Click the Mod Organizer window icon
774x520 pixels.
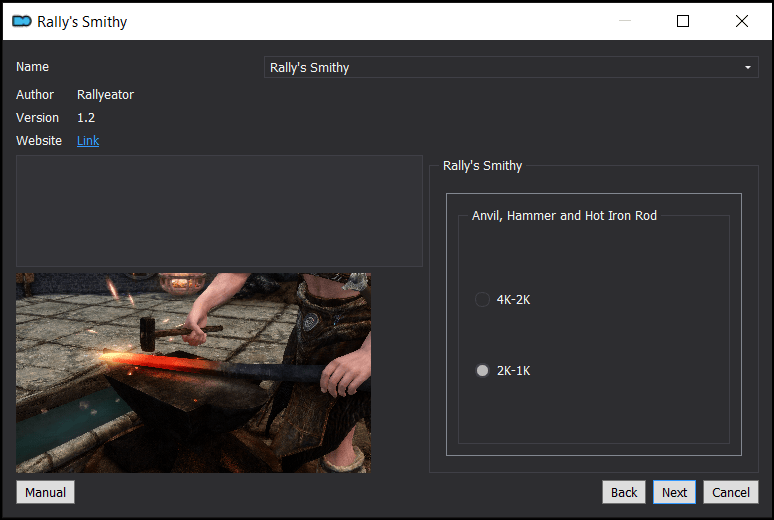tap(22, 21)
